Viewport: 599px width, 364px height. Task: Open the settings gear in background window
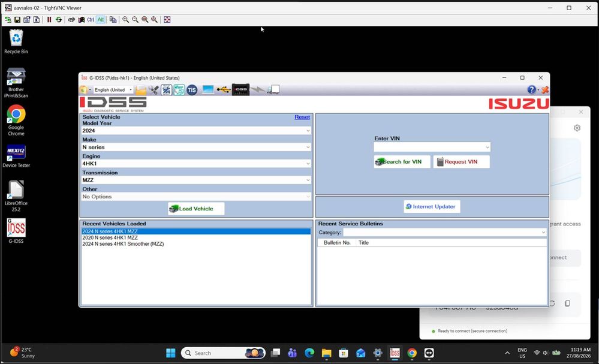pos(577,128)
